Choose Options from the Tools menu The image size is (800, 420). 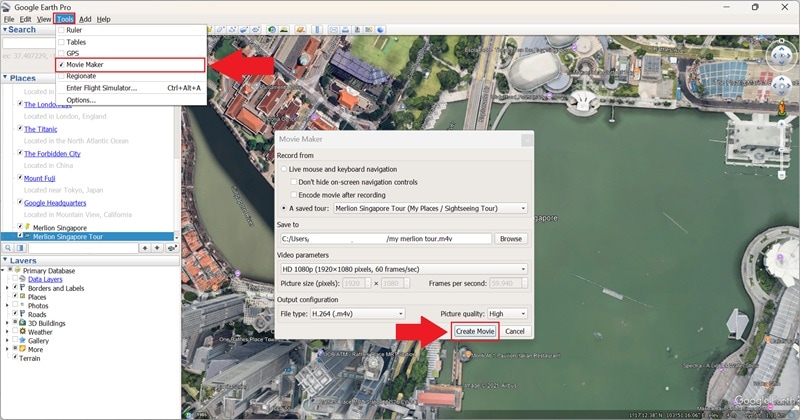pos(131,100)
